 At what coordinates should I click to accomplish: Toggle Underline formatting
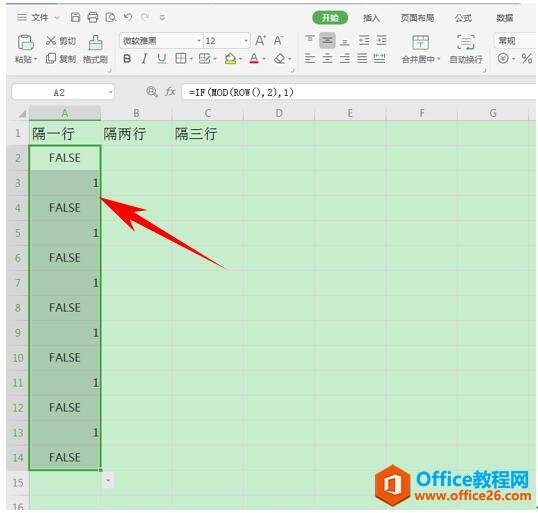click(162, 59)
